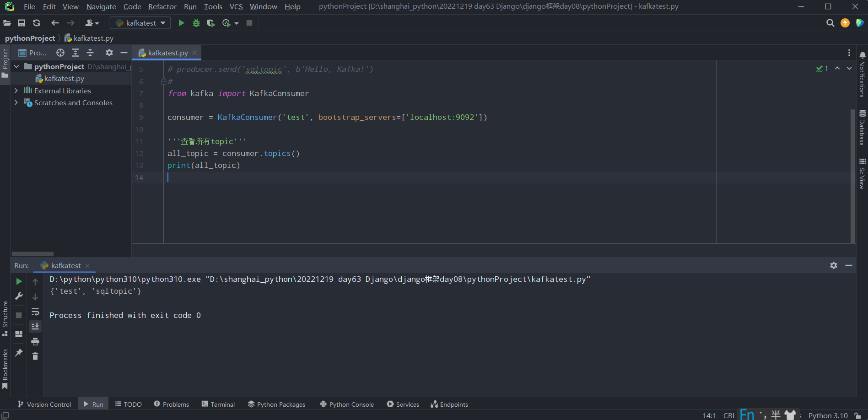Viewport: 868px width, 420px height.
Task: Open the Python Console tool window
Action: pyautogui.click(x=347, y=404)
